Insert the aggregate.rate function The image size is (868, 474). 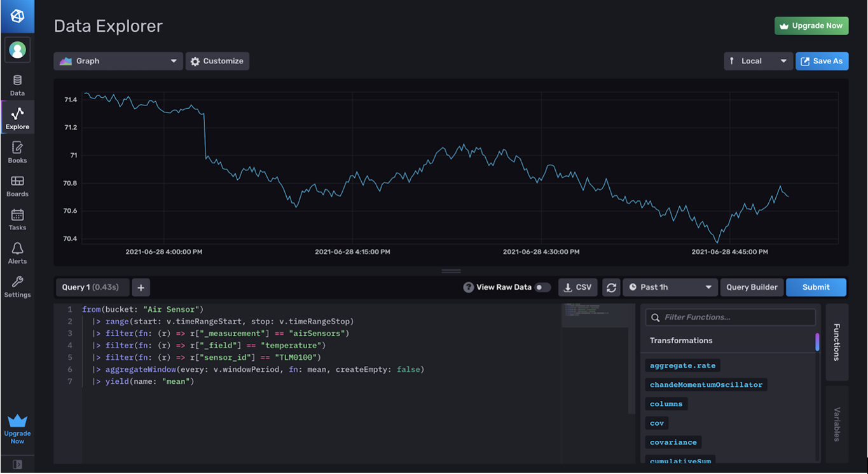coord(682,365)
